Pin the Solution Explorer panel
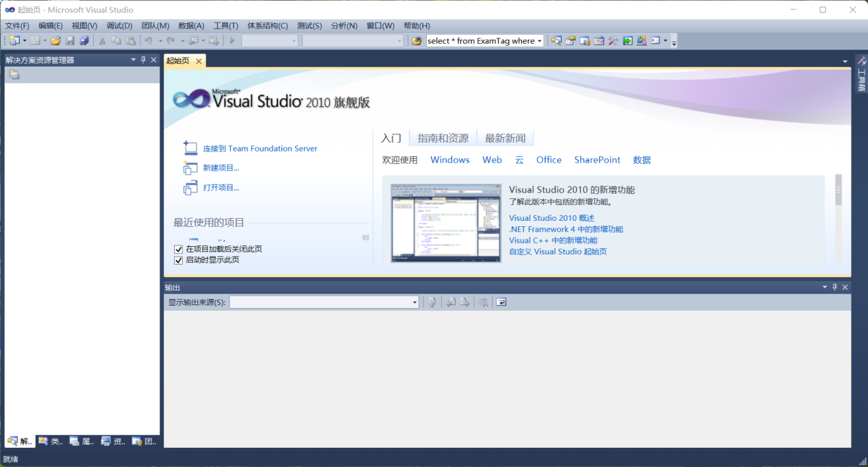 tap(143, 60)
